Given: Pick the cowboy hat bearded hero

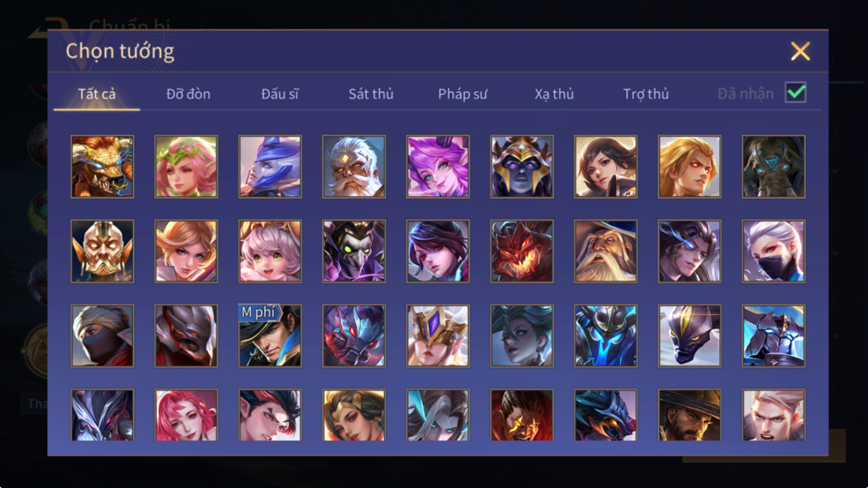Looking at the screenshot, I should tap(689, 414).
